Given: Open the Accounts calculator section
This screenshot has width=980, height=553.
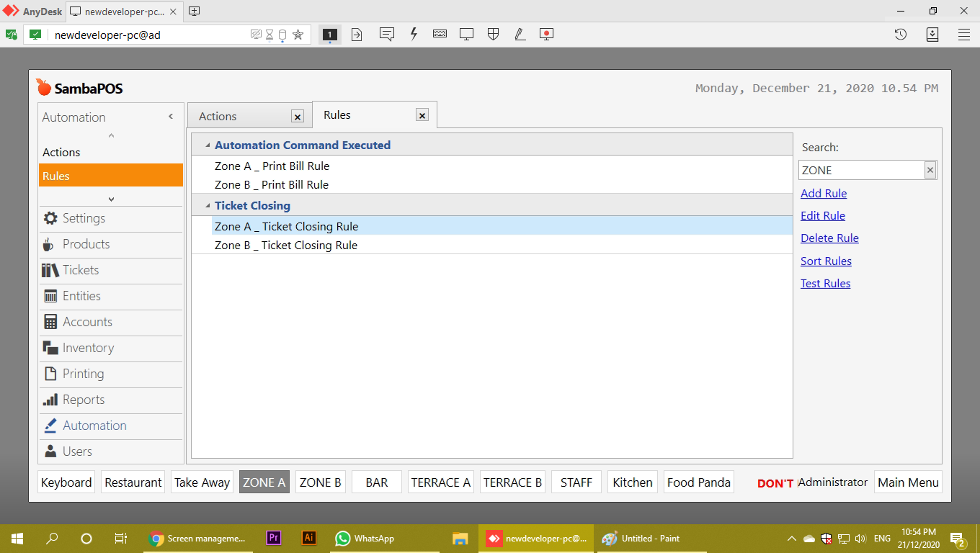Looking at the screenshot, I should click(111, 322).
